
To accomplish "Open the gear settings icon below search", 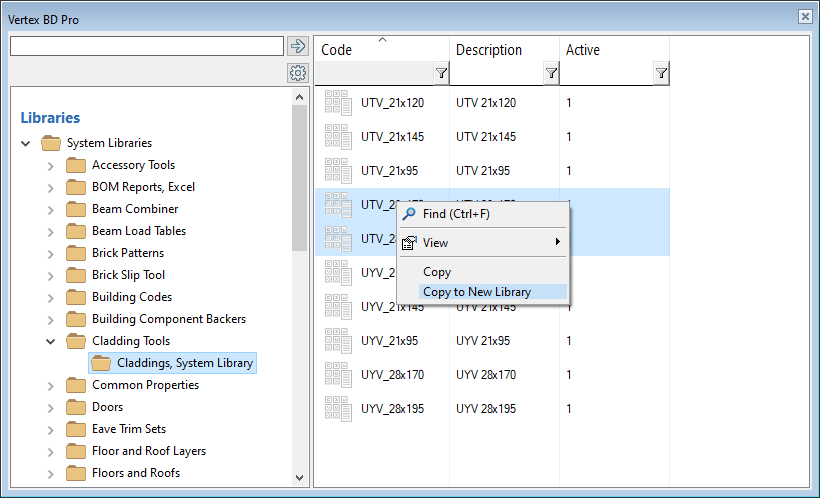I will click(297, 73).
